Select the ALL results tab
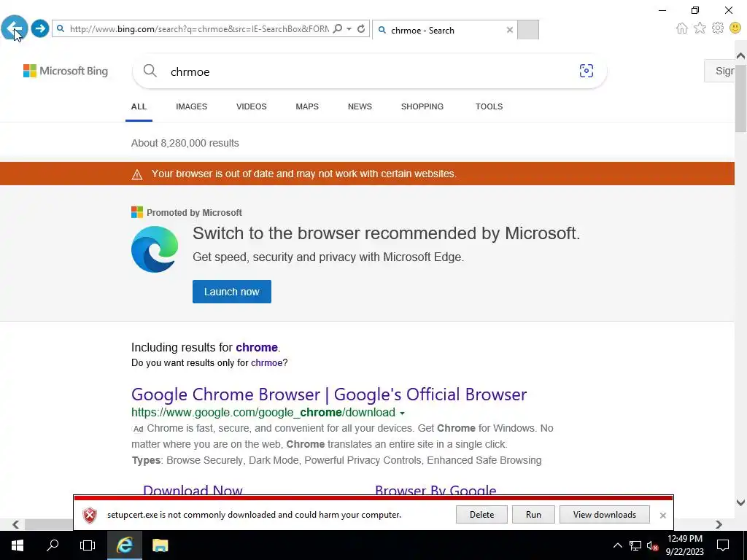This screenshot has height=560, width=747. (x=139, y=106)
